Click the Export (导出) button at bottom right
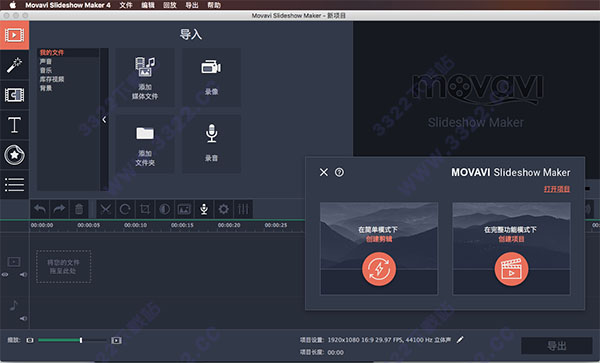 point(557,346)
